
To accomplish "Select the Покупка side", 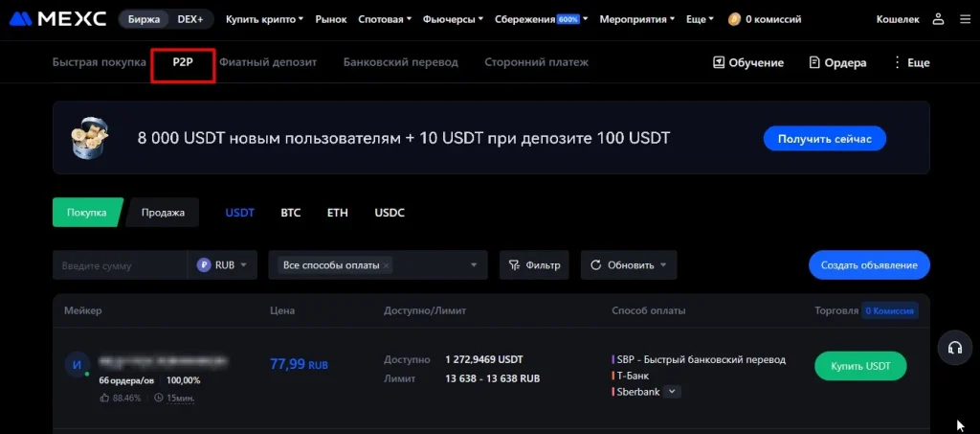I will click(x=87, y=212).
